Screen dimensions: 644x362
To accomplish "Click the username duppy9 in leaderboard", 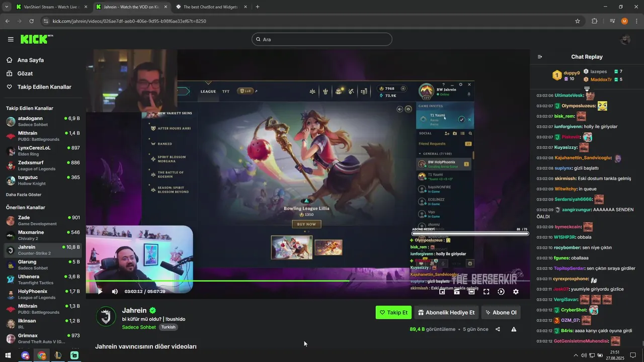I will 572,73.
